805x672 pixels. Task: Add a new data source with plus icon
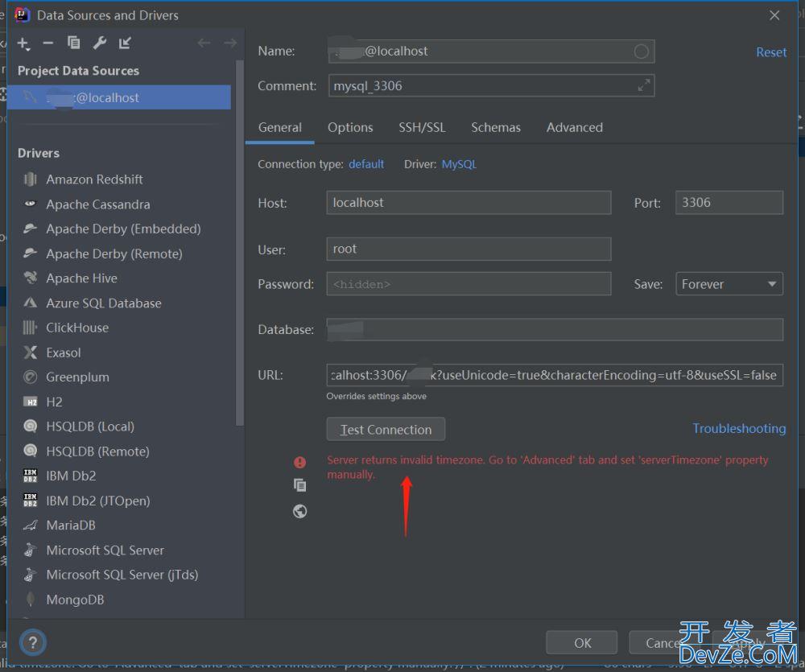[23, 43]
